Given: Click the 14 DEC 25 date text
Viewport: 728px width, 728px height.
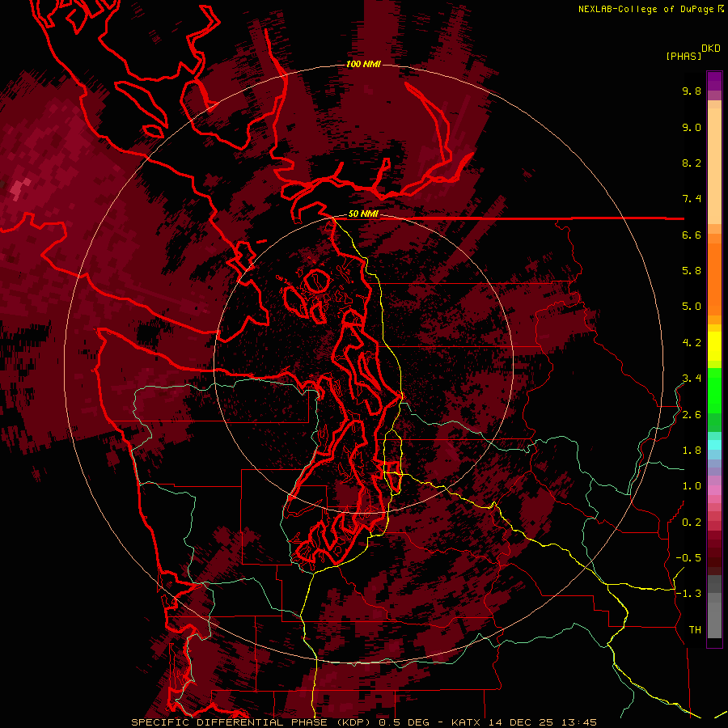Looking at the screenshot, I should pos(522,722).
